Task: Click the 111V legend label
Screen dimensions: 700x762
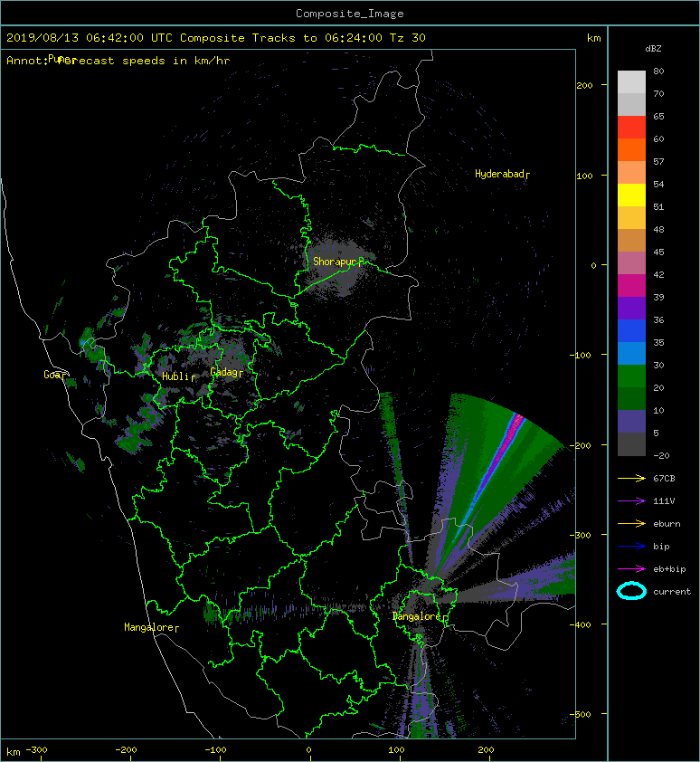Action: (x=664, y=501)
